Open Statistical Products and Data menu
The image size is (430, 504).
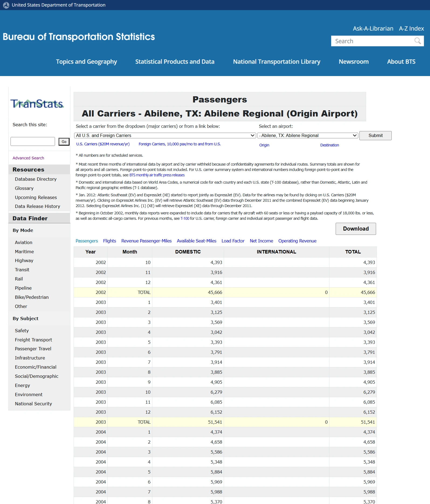(175, 62)
